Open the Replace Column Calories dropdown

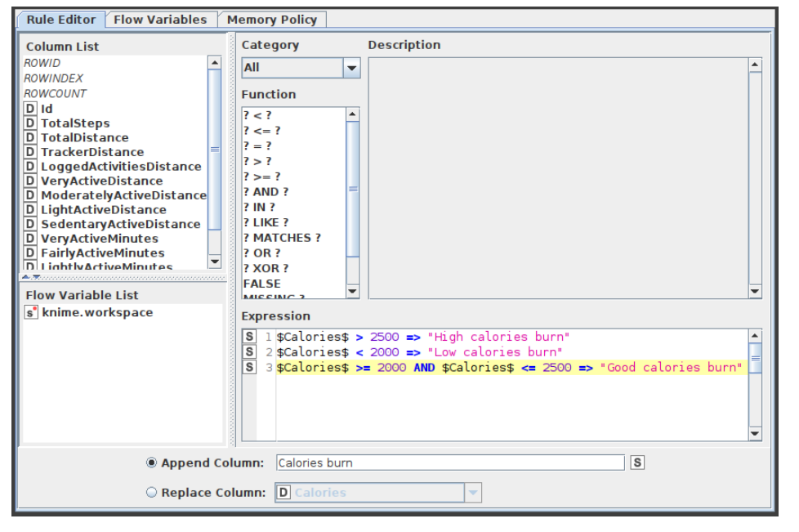point(378,493)
